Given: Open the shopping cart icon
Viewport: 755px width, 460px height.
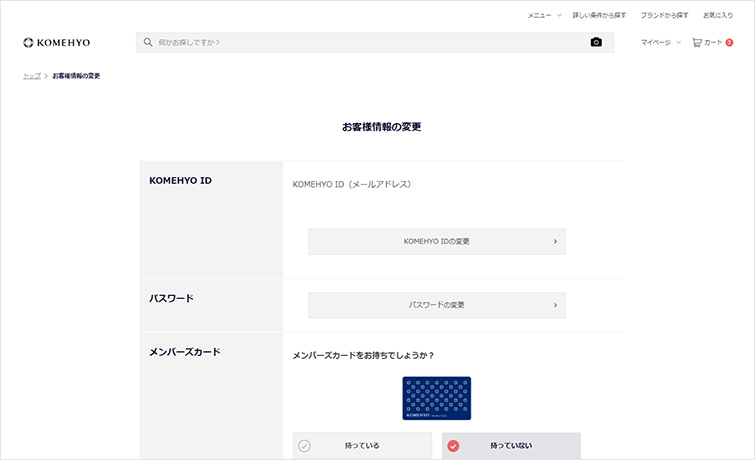Looking at the screenshot, I should (697, 42).
